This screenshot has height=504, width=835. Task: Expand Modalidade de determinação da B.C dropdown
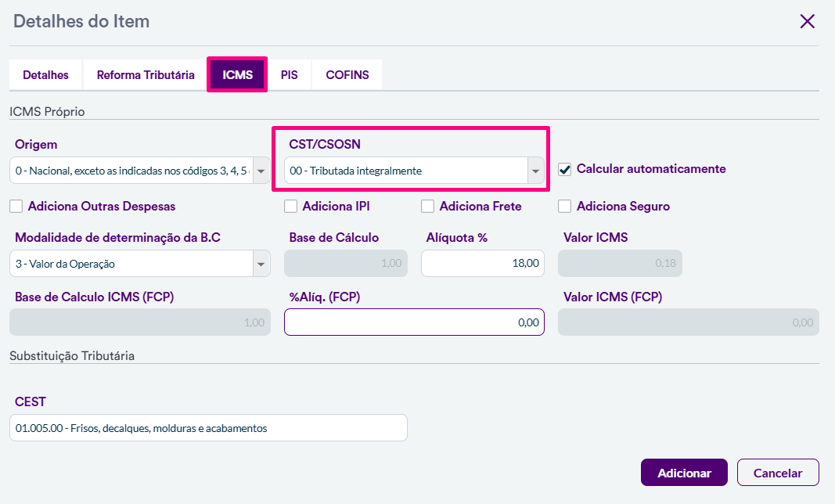tap(261, 264)
